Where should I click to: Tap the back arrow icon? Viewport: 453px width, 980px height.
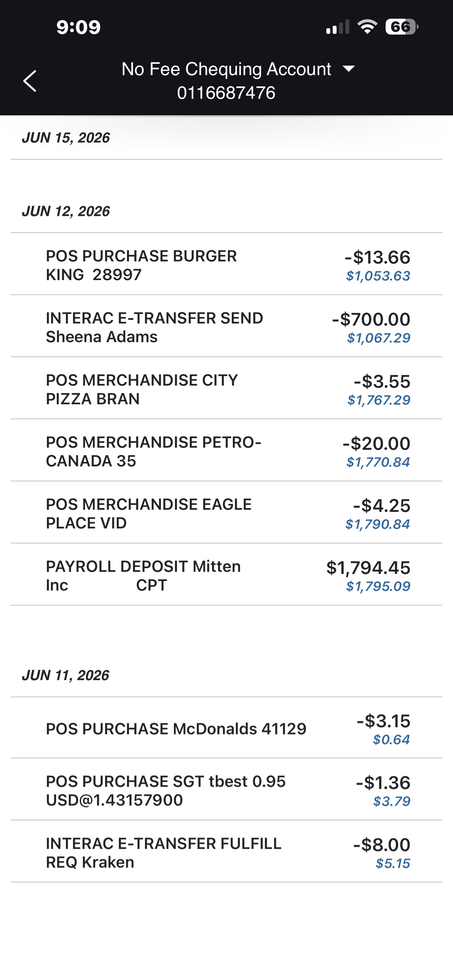pyautogui.click(x=30, y=81)
